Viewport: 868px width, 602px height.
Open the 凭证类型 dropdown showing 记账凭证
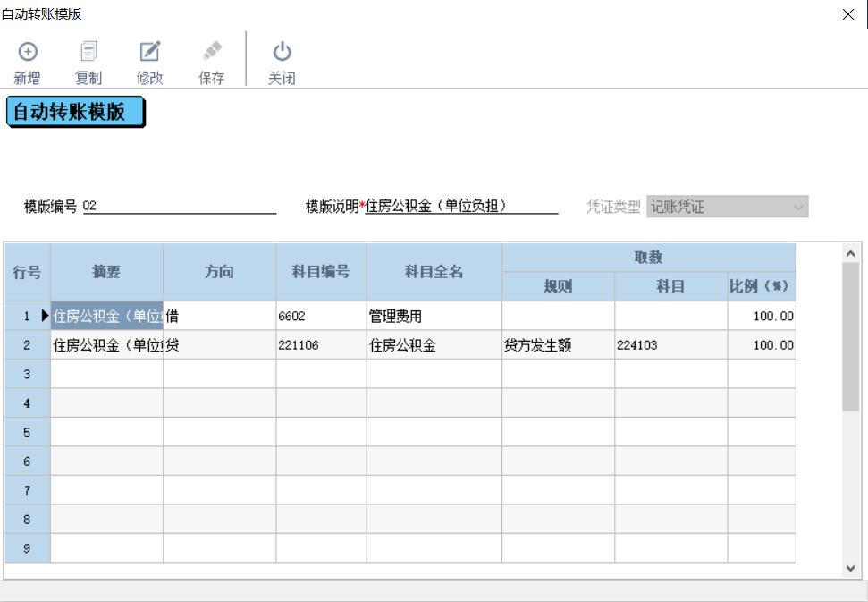coord(727,208)
